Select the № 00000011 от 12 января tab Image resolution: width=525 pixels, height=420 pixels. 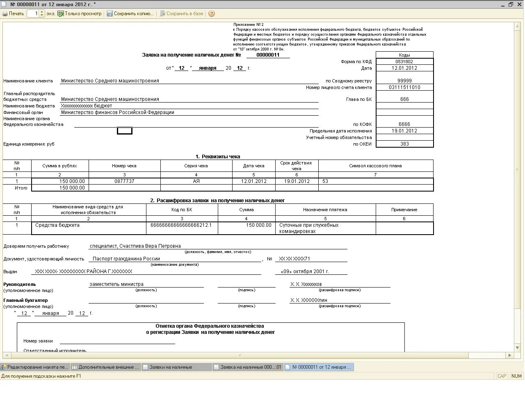tap(319, 367)
